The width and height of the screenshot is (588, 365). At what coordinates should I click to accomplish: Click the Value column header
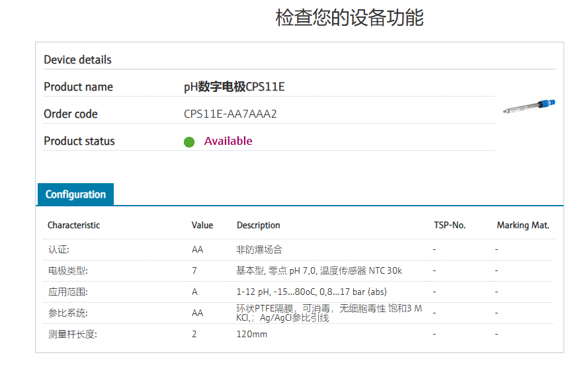pos(202,225)
